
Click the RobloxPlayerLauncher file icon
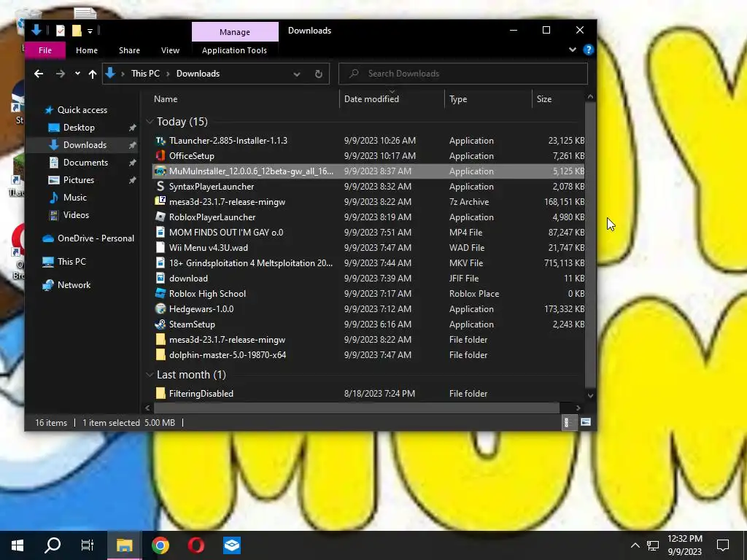(x=160, y=217)
